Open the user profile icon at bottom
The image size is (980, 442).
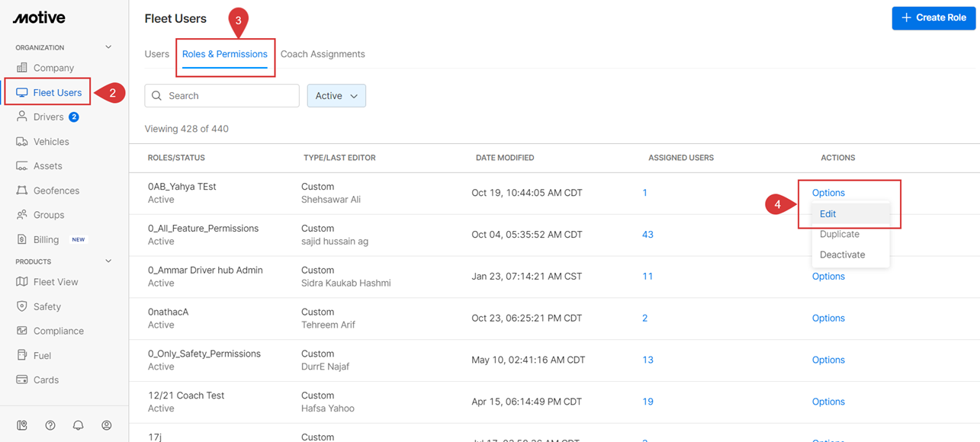point(107,425)
